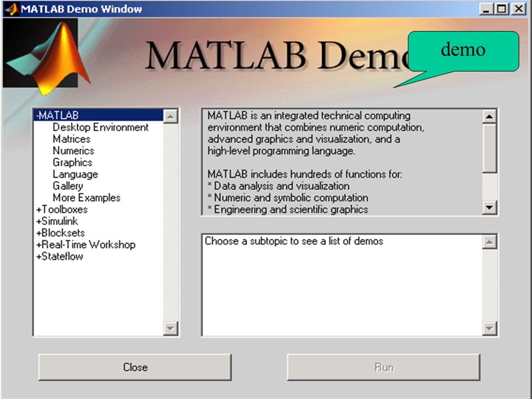This screenshot has width=532, height=399.
Task: Minimize the MATLAB Demo Window
Action: click(486, 8)
